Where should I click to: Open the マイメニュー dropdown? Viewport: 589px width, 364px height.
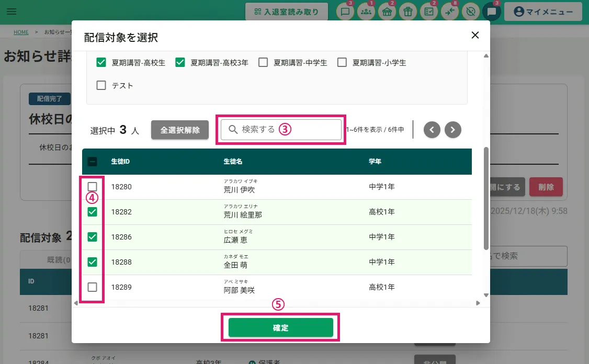(543, 12)
